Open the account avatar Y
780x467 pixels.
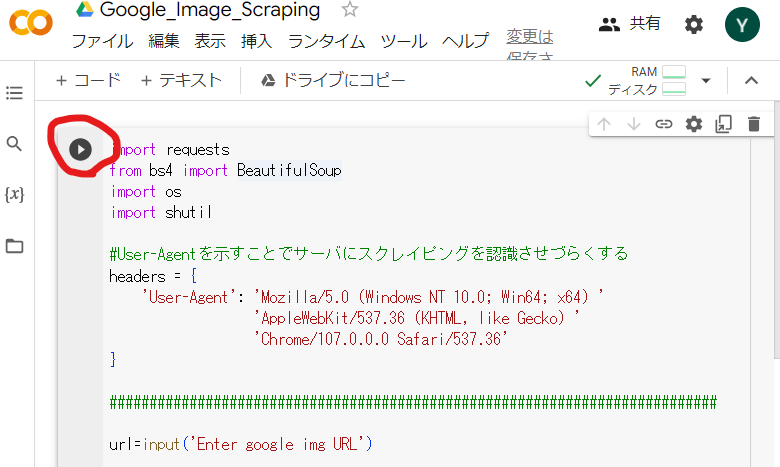742,25
